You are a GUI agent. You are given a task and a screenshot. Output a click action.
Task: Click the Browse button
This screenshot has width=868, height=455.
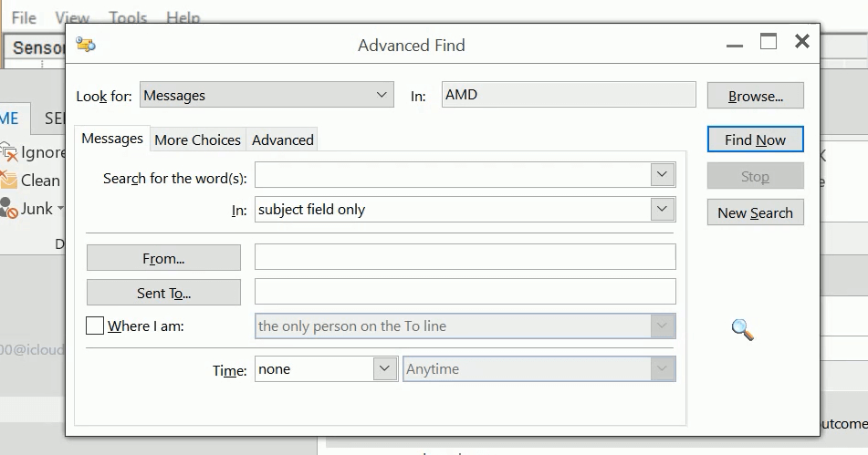[755, 96]
